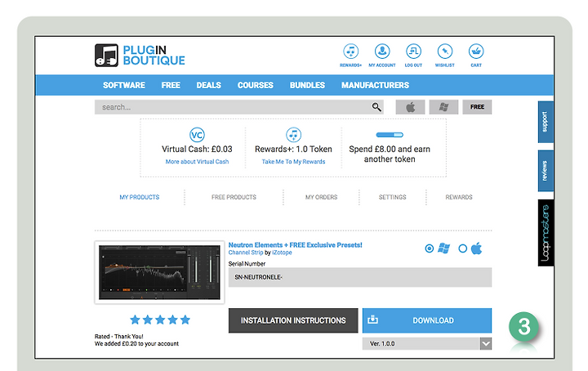The width and height of the screenshot is (588, 371).
Task: Click the Virtual Cash VC icon
Action: click(x=197, y=135)
